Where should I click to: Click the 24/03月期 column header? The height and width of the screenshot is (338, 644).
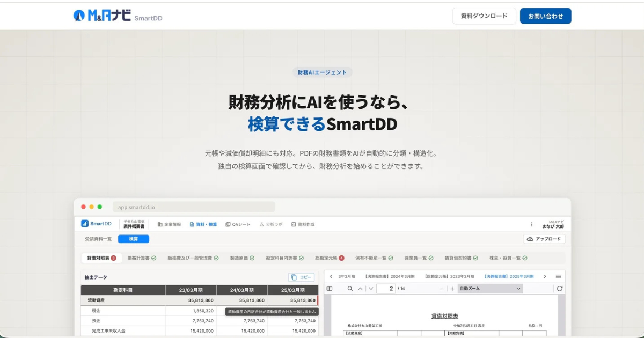241,290
